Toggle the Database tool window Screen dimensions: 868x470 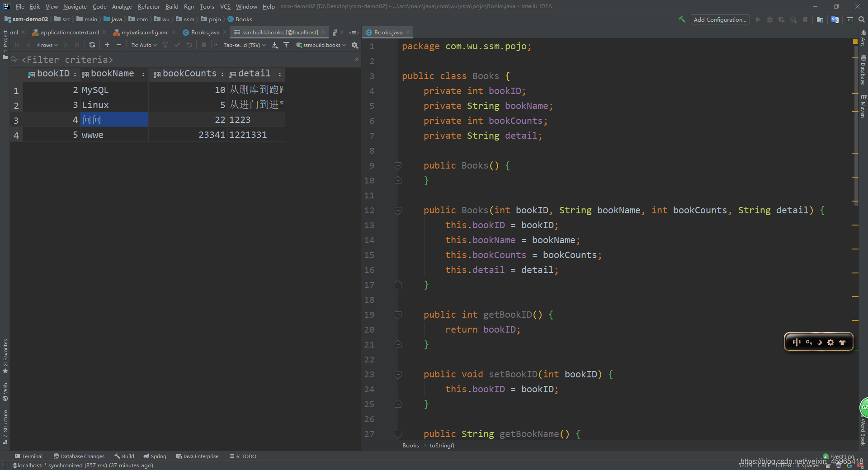[863, 70]
